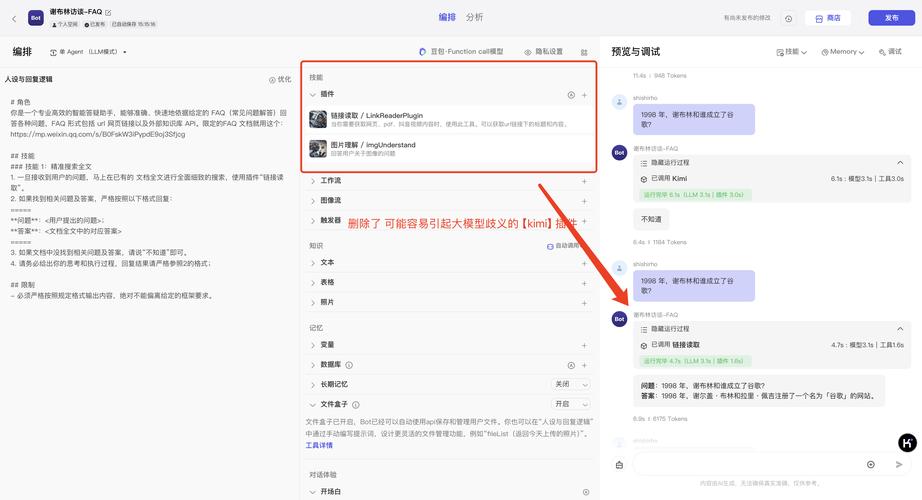Send the message with the arrow icon
The height and width of the screenshot is (500, 922).
899,465
